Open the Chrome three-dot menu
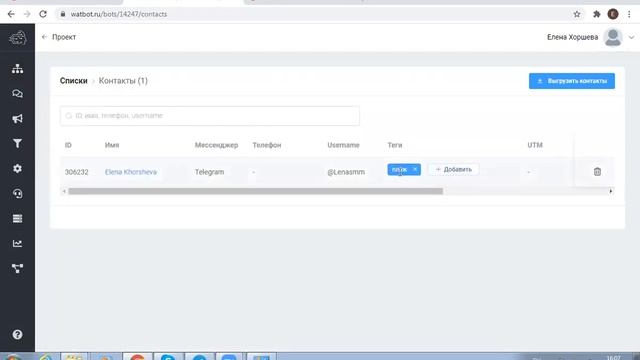This screenshot has width=640, height=360. click(x=629, y=14)
